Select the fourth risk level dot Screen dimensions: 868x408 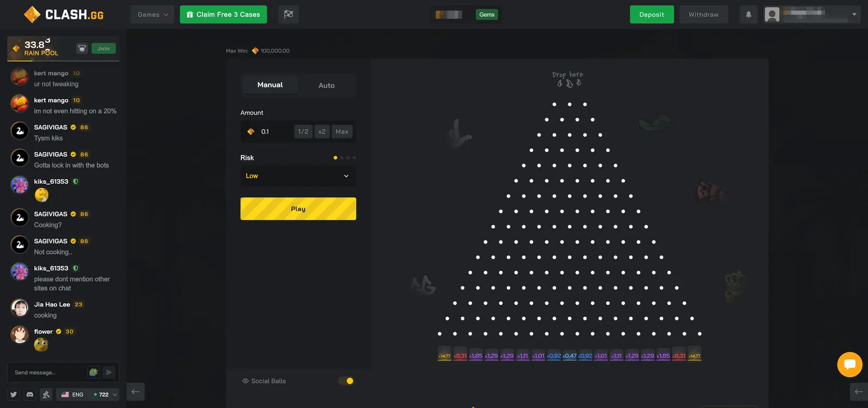coord(354,158)
